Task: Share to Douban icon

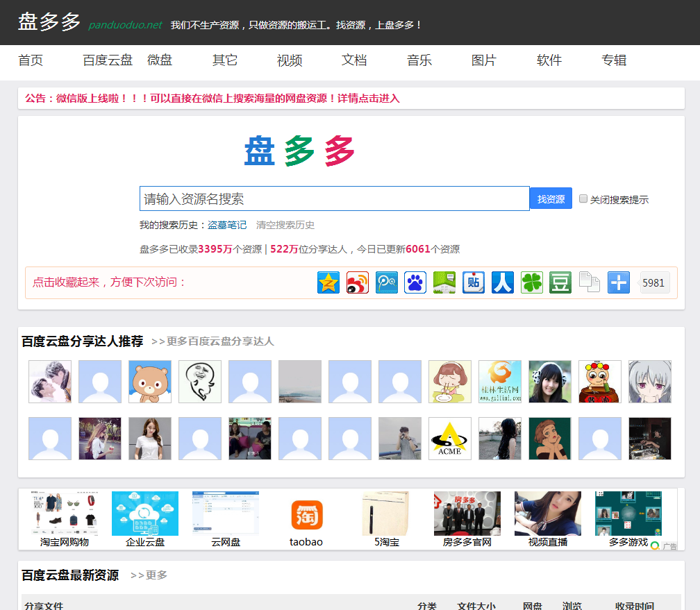Action: coord(560,282)
